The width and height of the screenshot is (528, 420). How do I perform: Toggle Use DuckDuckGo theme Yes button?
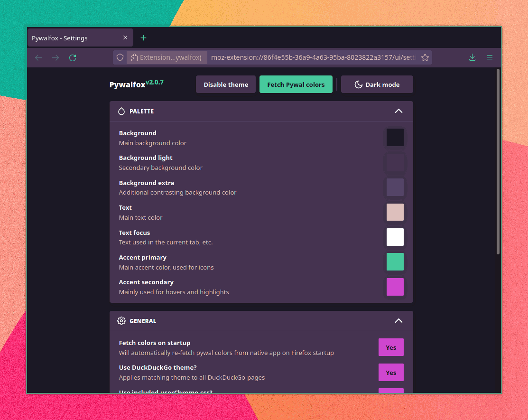[x=391, y=372]
